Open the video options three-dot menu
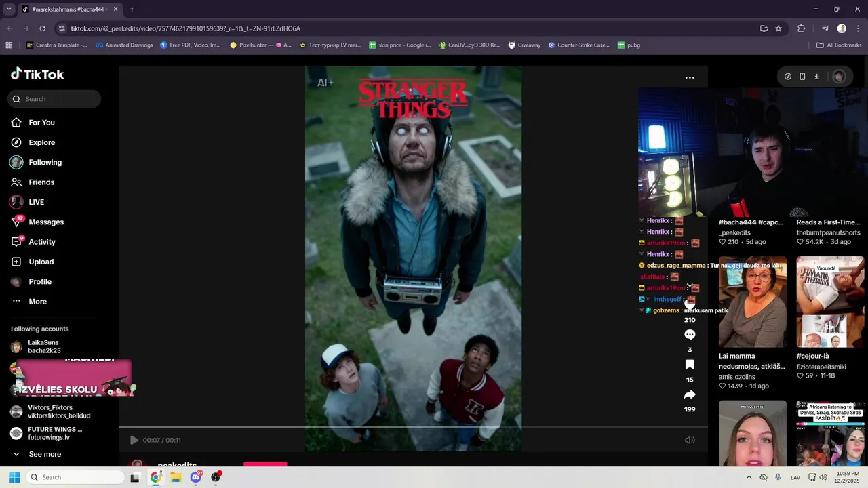868x488 pixels. click(690, 77)
